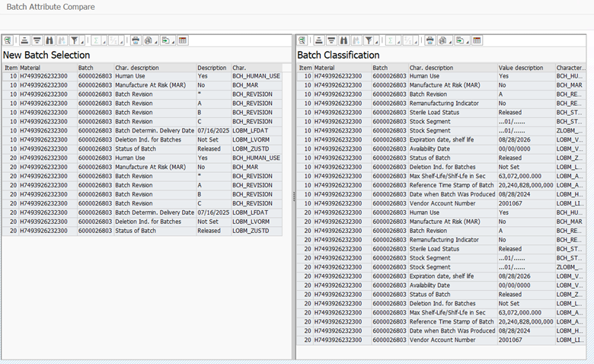Viewport: 594px width, 364px height.
Task: Click item 10 Reference Time Stamp 20,240,828,000,000 value
Action: tap(525, 185)
